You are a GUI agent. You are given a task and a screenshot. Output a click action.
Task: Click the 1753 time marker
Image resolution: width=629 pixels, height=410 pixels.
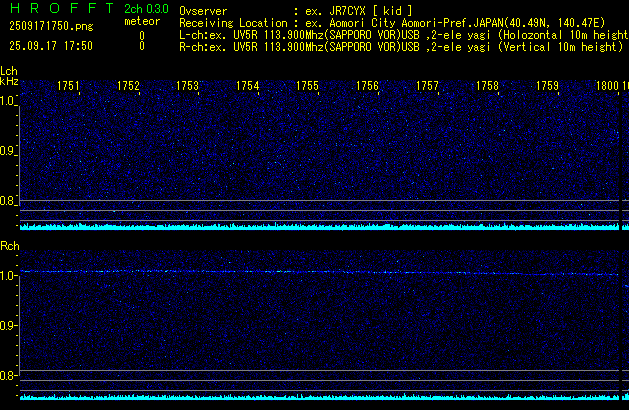(188, 86)
